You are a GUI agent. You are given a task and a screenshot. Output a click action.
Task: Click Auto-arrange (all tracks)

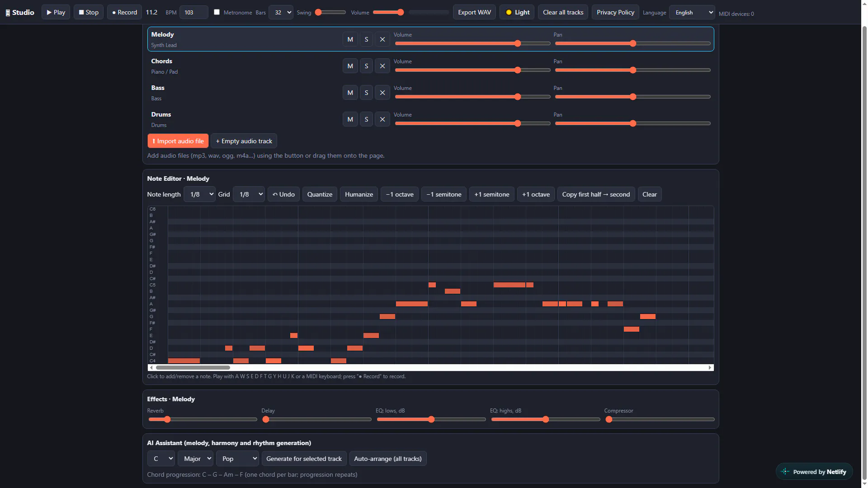pos(388,459)
